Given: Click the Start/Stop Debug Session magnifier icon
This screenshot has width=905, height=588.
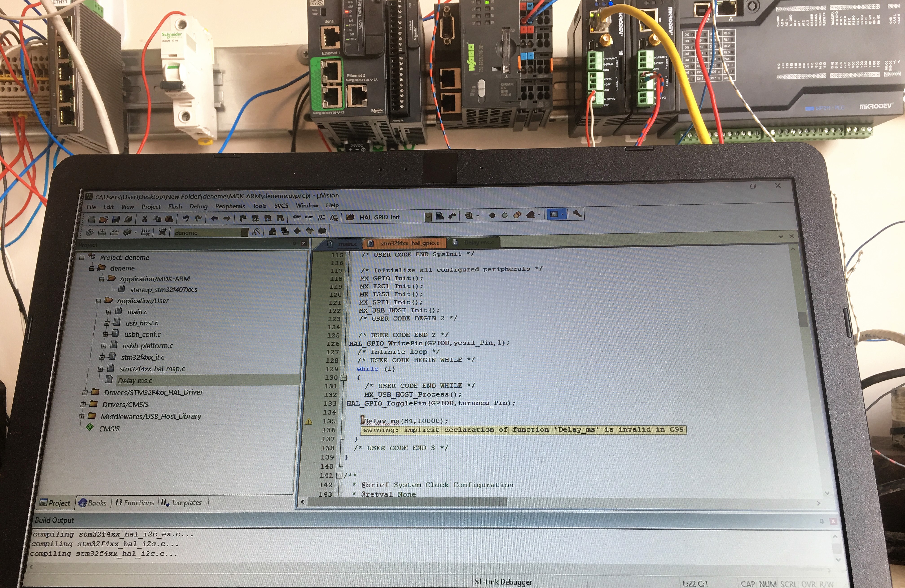Looking at the screenshot, I should [x=469, y=215].
